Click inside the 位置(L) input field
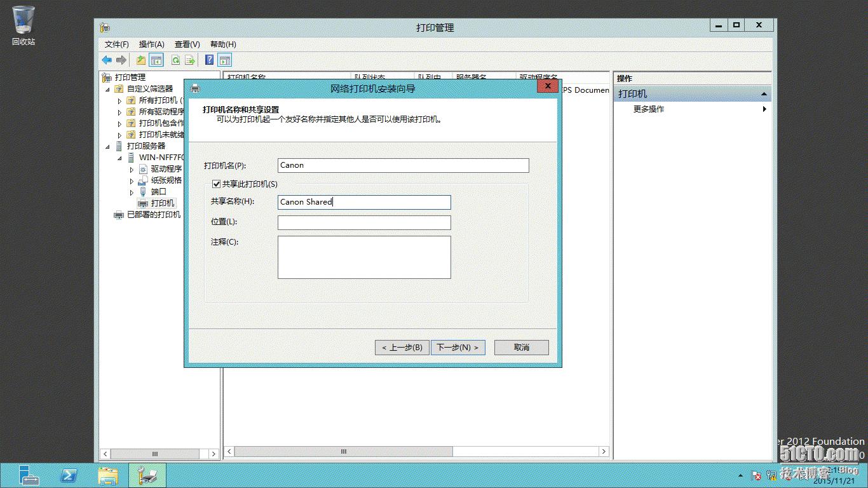 363,222
